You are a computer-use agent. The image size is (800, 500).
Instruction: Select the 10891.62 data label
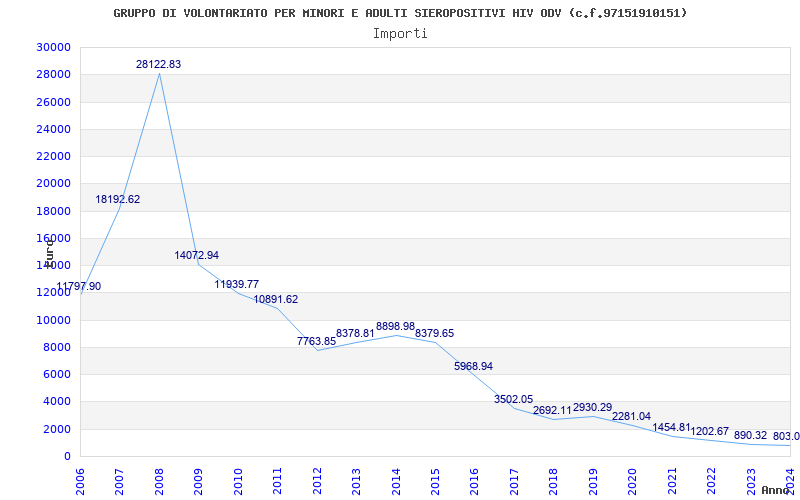point(276,299)
